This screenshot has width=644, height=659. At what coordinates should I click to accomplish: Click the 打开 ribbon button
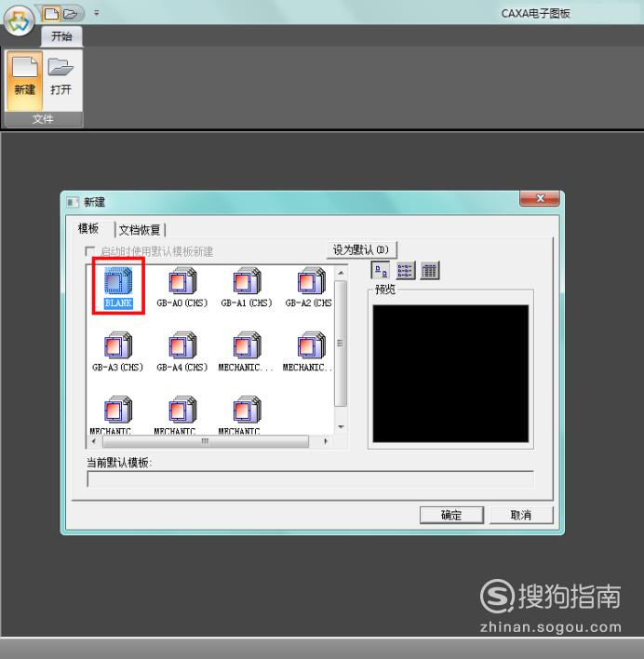[60, 80]
